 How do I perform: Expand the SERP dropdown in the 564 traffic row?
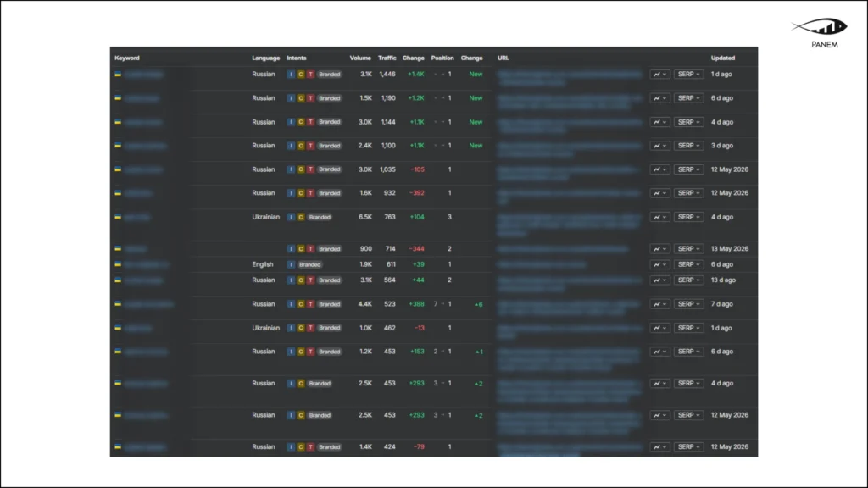[x=688, y=280]
